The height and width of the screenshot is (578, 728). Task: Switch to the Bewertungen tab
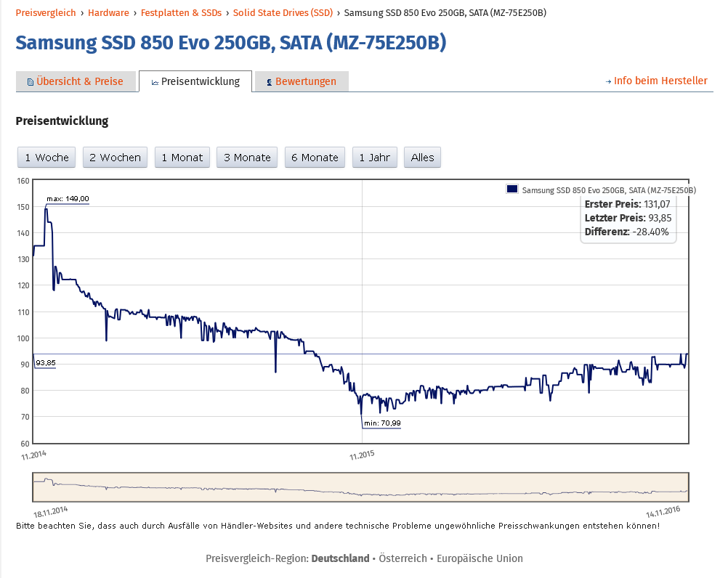pos(302,81)
